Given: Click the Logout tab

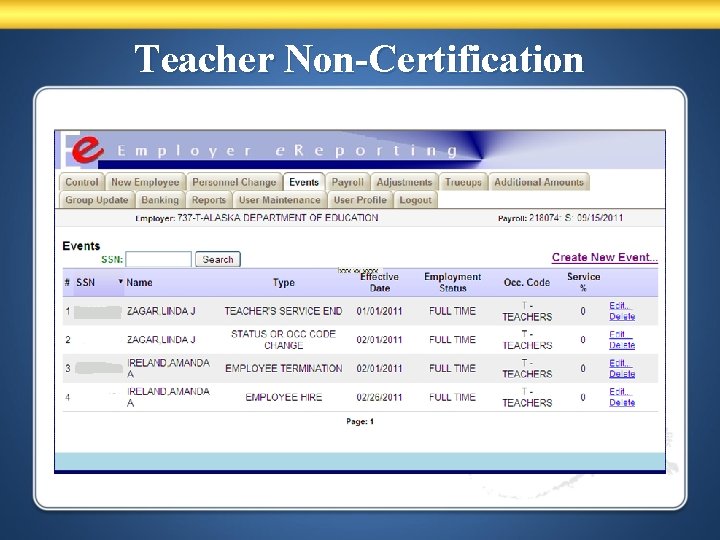Looking at the screenshot, I should [x=416, y=200].
